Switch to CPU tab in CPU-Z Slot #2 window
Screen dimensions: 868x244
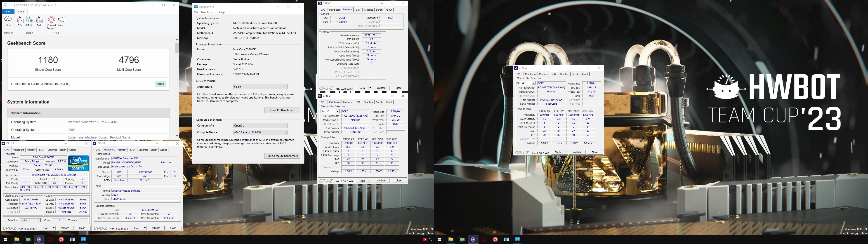(323, 102)
